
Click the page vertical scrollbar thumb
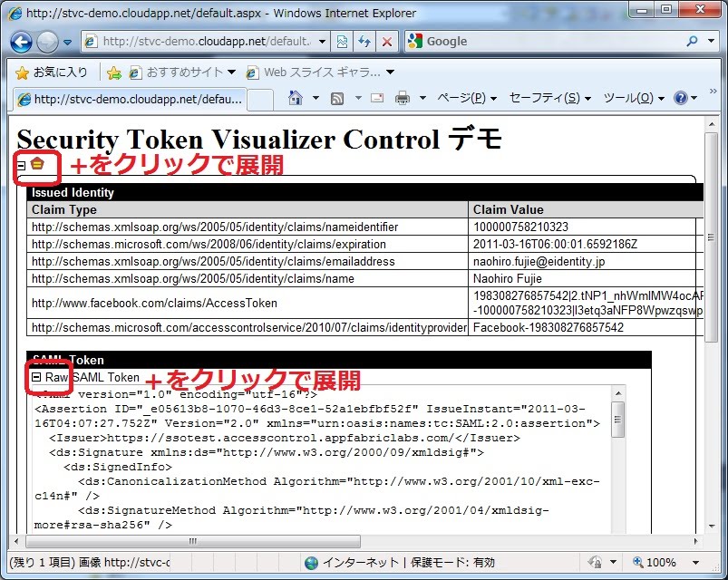(x=711, y=237)
